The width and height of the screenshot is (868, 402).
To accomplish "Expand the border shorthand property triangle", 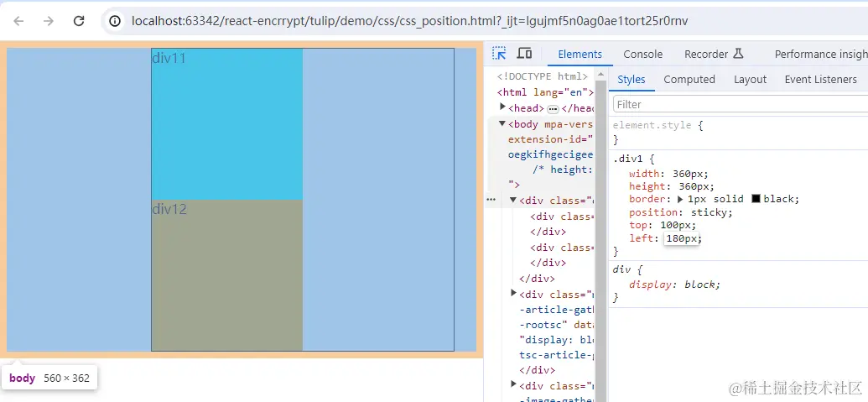I will coord(680,199).
